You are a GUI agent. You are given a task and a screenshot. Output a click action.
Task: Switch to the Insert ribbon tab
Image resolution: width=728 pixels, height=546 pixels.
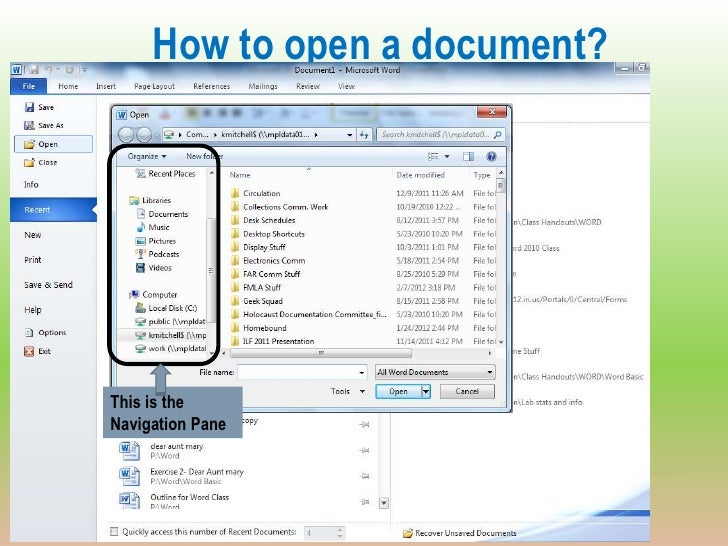pos(106,86)
